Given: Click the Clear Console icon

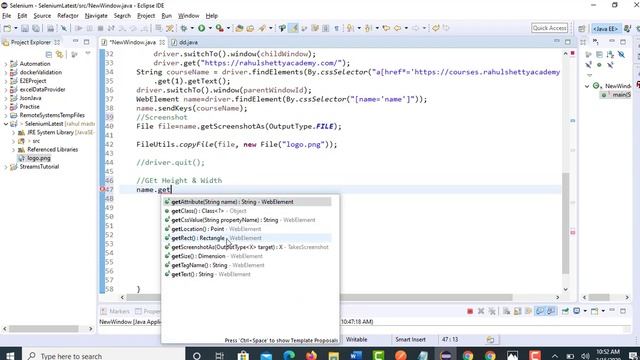Looking at the screenshot, I should click(507, 311).
